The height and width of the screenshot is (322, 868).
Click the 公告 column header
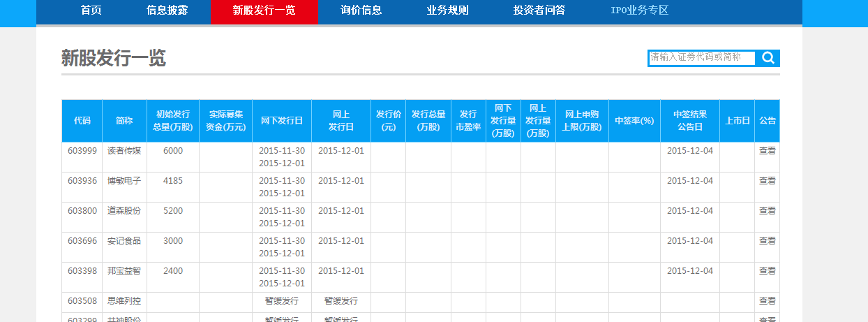pyautogui.click(x=768, y=121)
